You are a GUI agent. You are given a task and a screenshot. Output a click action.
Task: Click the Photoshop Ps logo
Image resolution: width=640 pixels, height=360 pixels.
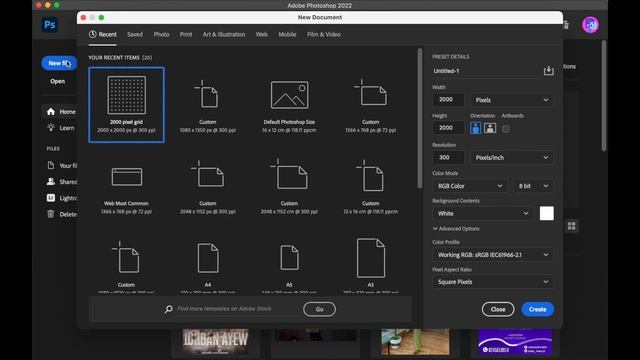[50, 24]
